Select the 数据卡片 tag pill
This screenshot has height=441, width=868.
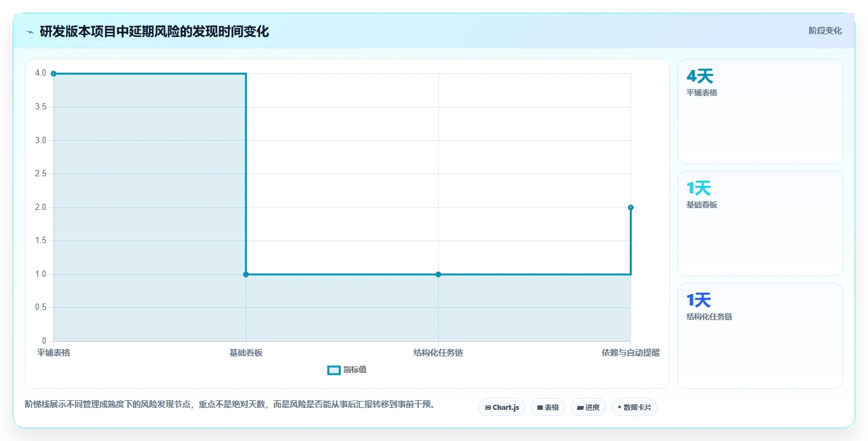coord(634,407)
